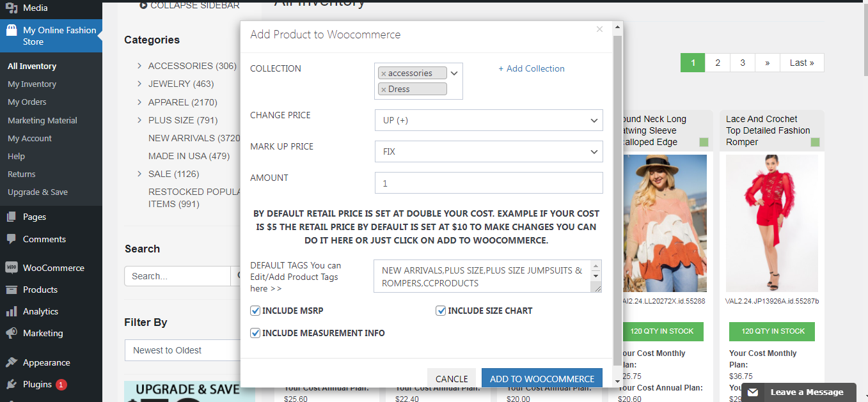Click the envelope icon in Leave a Message
Viewport: 868px width, 402px height.
[x=753, y=392]
